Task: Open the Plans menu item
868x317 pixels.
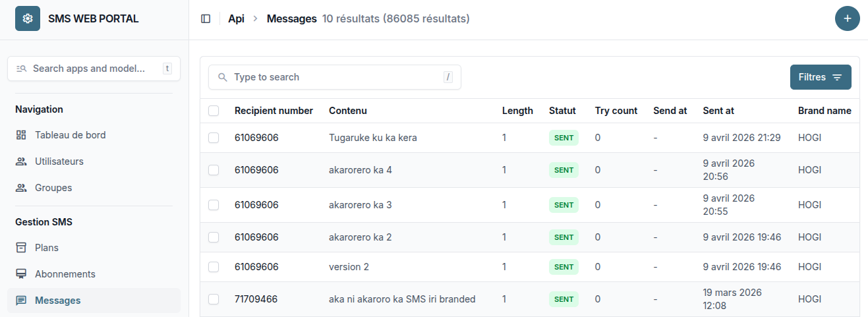Action: [x=94, y=248]
